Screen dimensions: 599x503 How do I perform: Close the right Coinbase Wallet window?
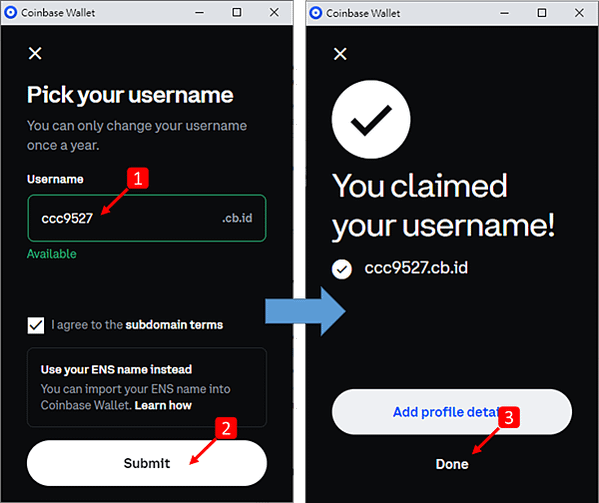coord(579,13)
